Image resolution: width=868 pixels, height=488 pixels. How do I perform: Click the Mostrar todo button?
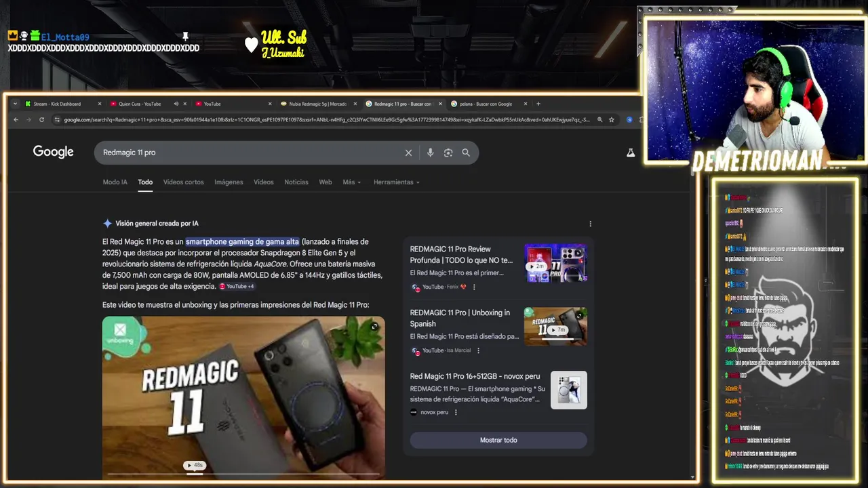498,440
